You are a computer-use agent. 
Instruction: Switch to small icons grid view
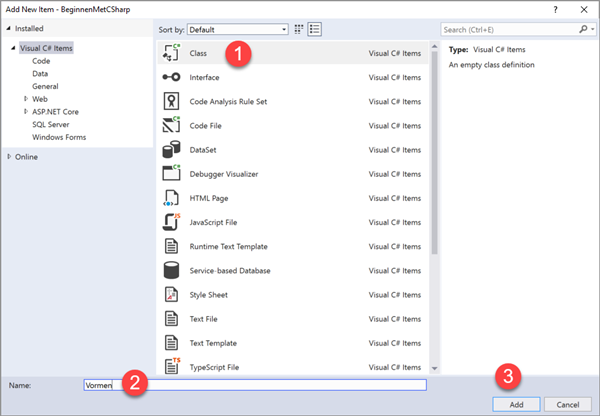click(299, 29)
